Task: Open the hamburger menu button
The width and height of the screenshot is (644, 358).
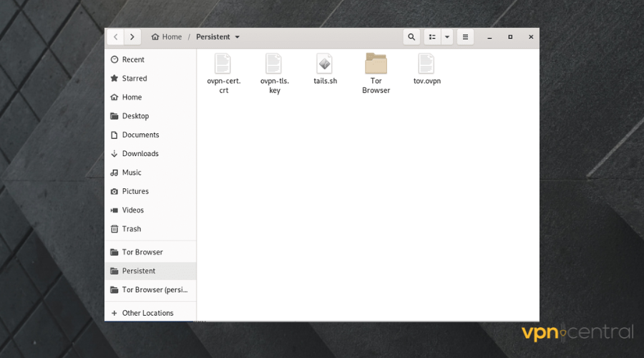Action: point(465,37)
